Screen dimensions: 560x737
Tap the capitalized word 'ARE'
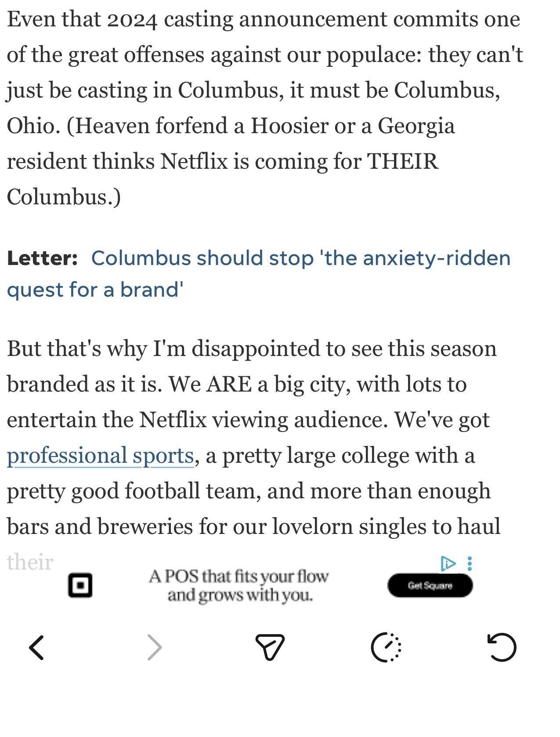click(x=229, y=384)
